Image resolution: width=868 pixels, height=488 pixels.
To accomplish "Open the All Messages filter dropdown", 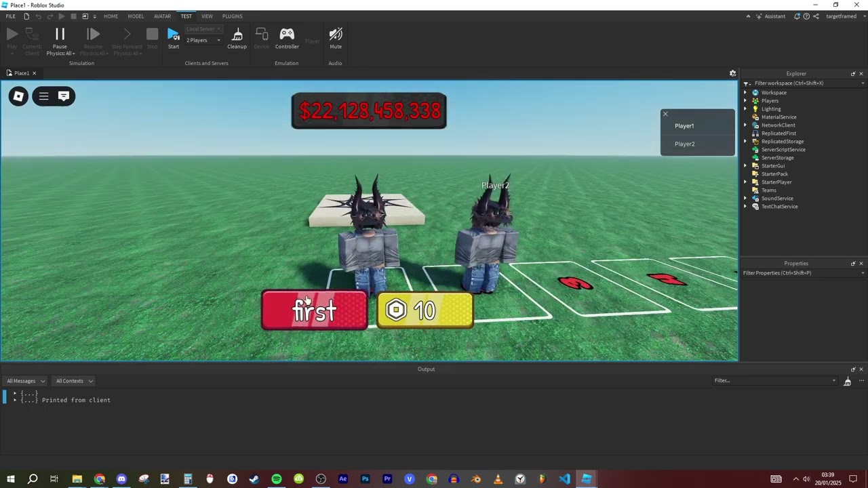I will (x=26, y=381).
